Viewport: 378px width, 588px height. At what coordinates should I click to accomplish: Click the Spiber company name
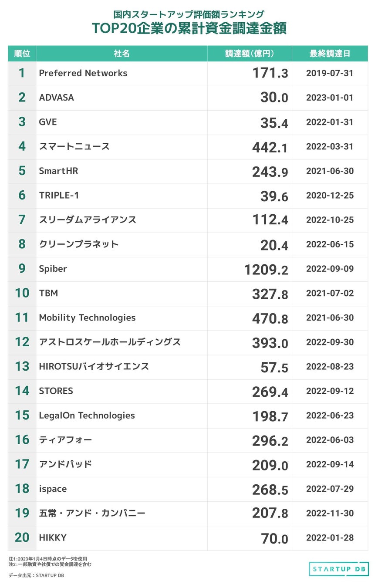[53, 269]
